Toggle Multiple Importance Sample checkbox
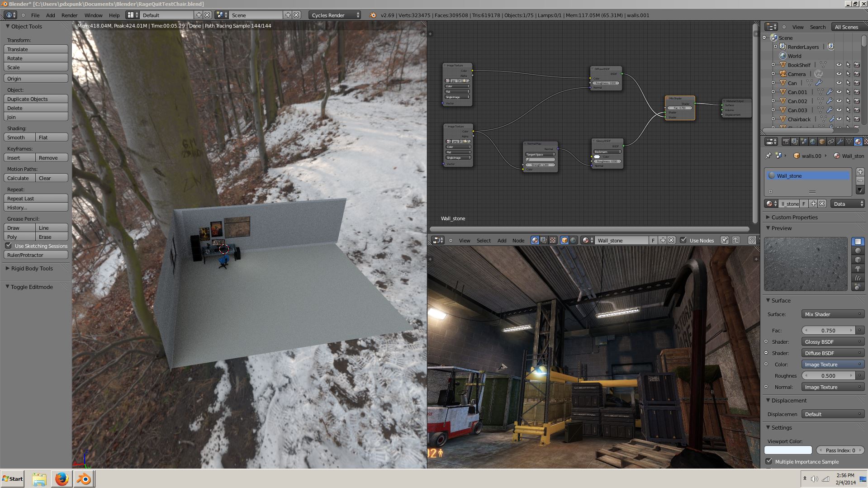This screenshot has height=488, width=868. [769, 461]
